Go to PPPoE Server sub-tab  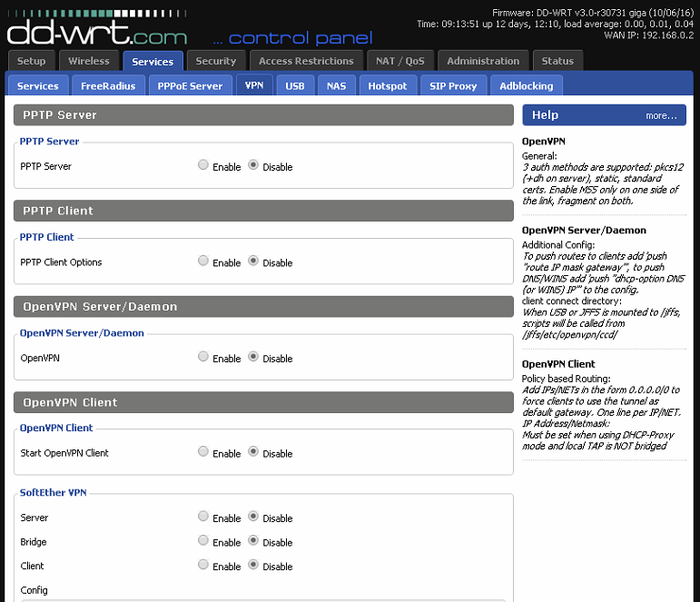coord(190,86)
